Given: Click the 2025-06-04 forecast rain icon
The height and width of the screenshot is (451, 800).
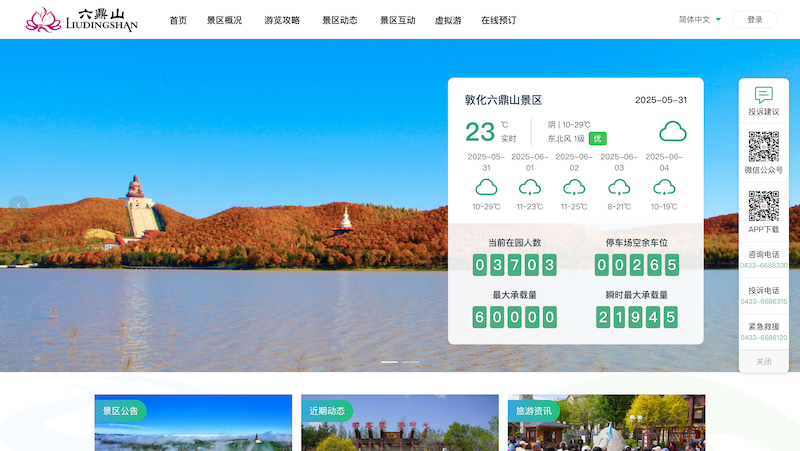Looking at the screenshot, I should coord(664,187).
